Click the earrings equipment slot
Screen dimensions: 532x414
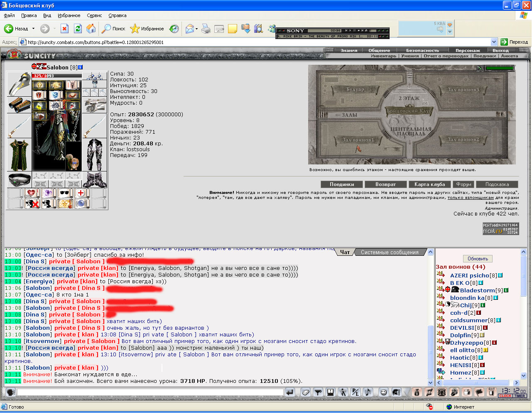click(x=94, y=76)
